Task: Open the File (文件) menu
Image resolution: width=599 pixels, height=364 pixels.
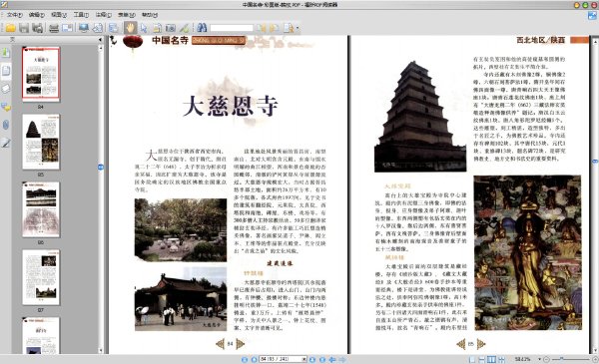Action: (15, 15)
